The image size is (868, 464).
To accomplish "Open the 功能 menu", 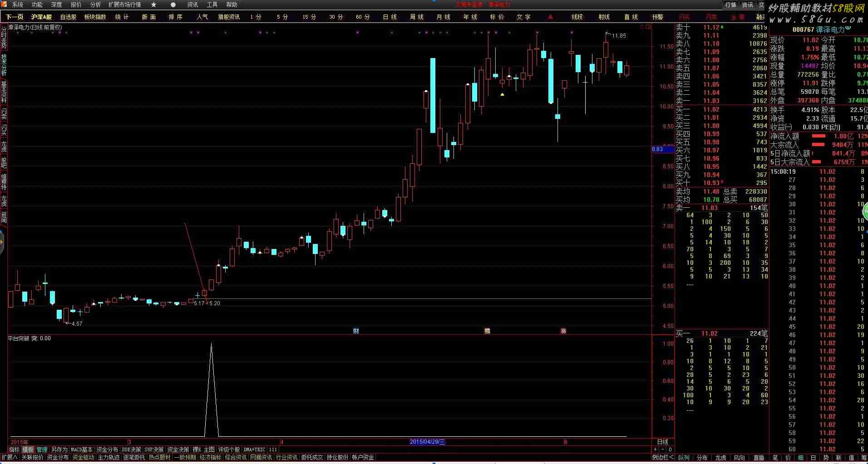I will click(37, 5).
